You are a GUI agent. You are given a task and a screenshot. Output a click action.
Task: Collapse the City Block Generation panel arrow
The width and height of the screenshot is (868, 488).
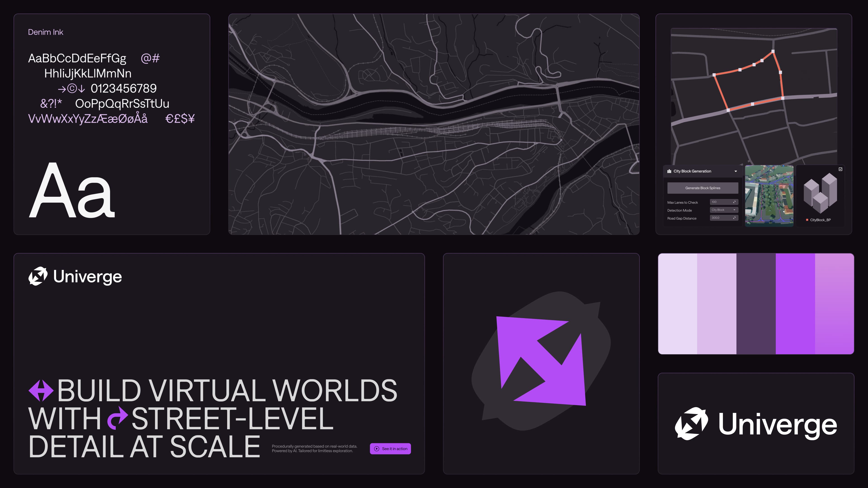coord(736,171)
